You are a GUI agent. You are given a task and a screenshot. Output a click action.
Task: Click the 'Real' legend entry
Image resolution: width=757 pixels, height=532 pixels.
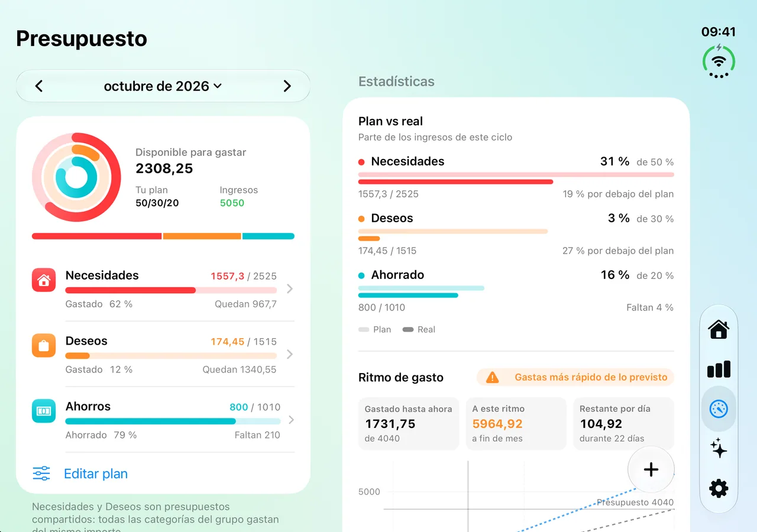click(419, 329)
